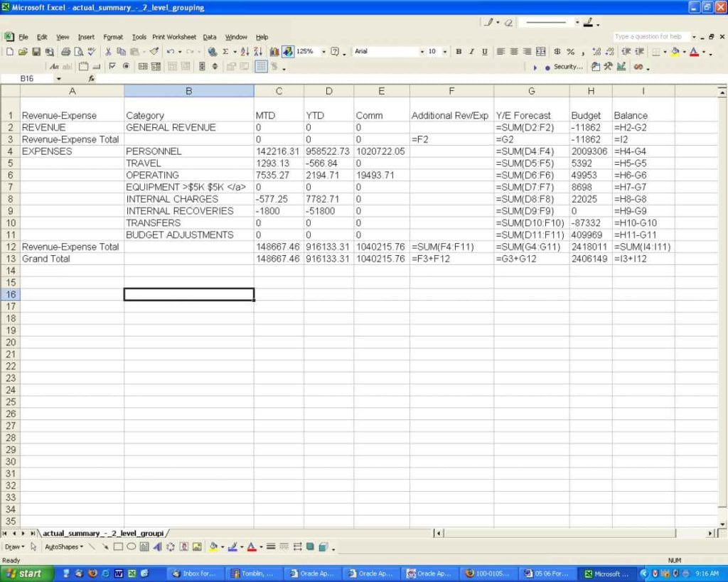Expand the AutoShapes dropdown
Viewport: 728px width, 582px height.
[63, 547]
